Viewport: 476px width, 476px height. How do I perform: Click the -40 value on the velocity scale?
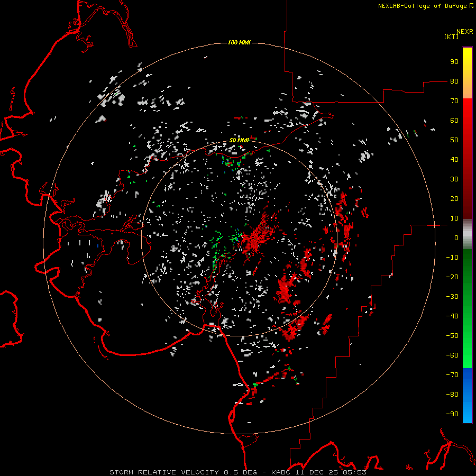coord(452,316)
